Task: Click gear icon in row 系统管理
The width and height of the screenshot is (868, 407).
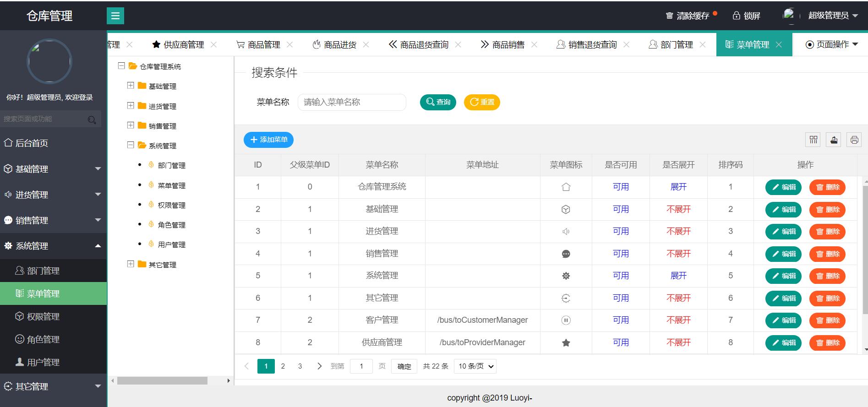Action: pyautogui.click(x=566, y=276)
